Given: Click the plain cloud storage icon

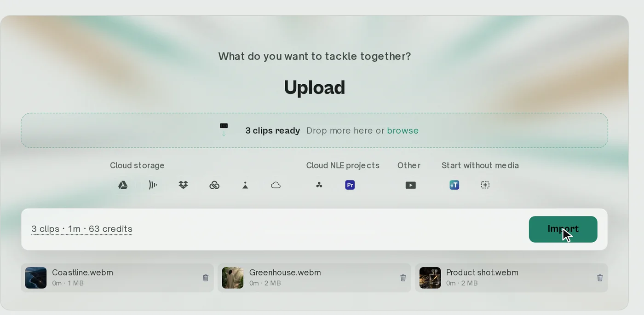Looking at the screenshot, I should tap(276, 185).
